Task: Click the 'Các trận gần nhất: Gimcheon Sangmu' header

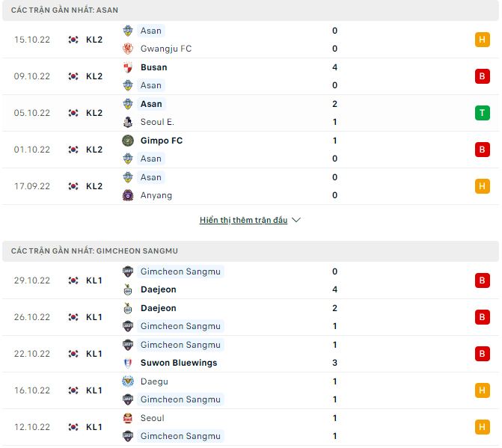Action: pos(94,251)
